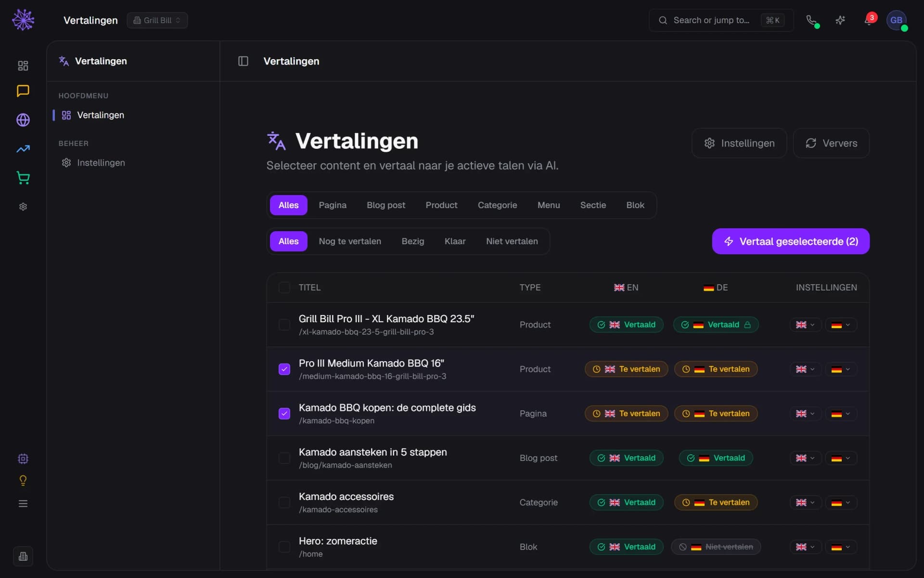The image size is (924, 578).
Task: Click the chip processor icon in left rail
Action: [23, 459]
